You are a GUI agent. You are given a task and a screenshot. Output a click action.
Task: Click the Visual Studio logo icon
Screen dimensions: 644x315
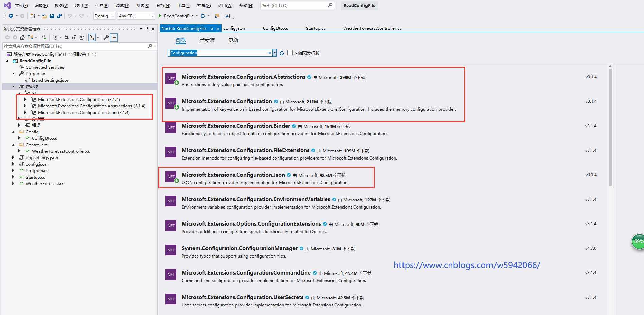coord(7,5)
